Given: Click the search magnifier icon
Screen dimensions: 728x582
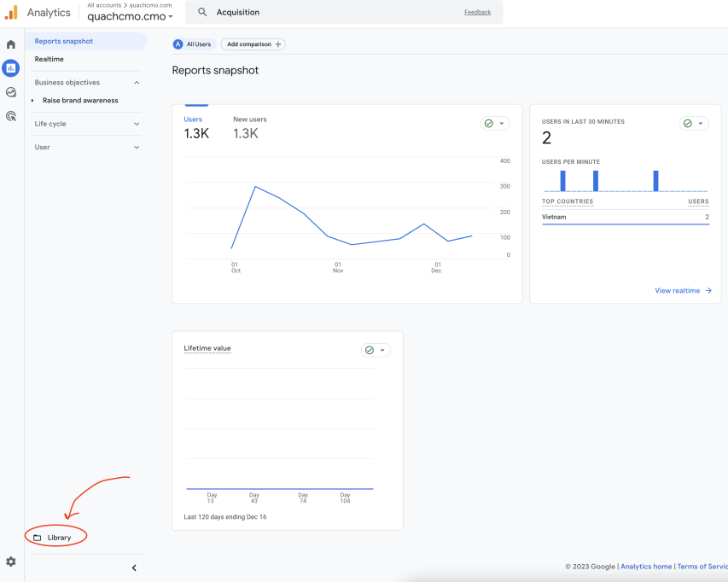Looking at the screenshot, I should pos(202,13).
